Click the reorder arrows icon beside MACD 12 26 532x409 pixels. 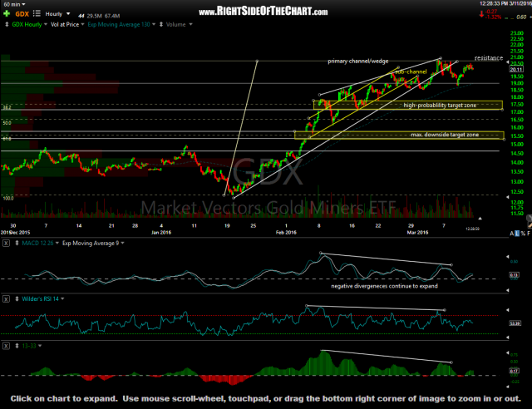click(x=17, y=244)
